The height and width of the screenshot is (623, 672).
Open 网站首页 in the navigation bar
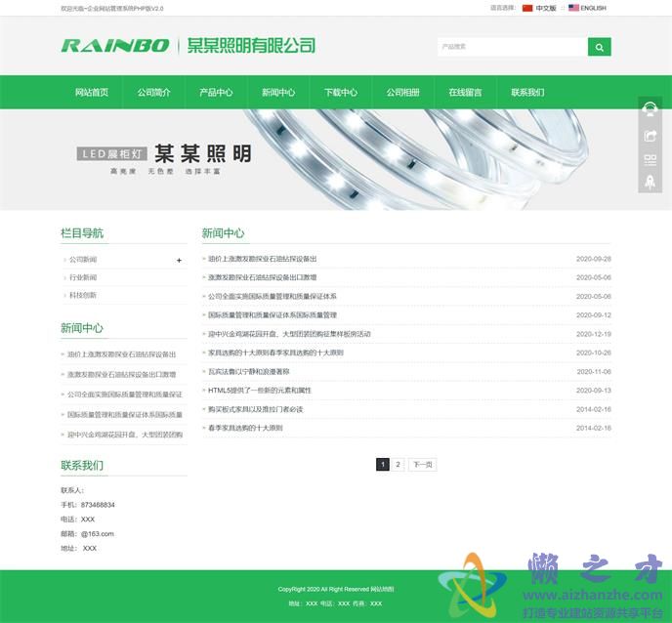tap(92, 92)
